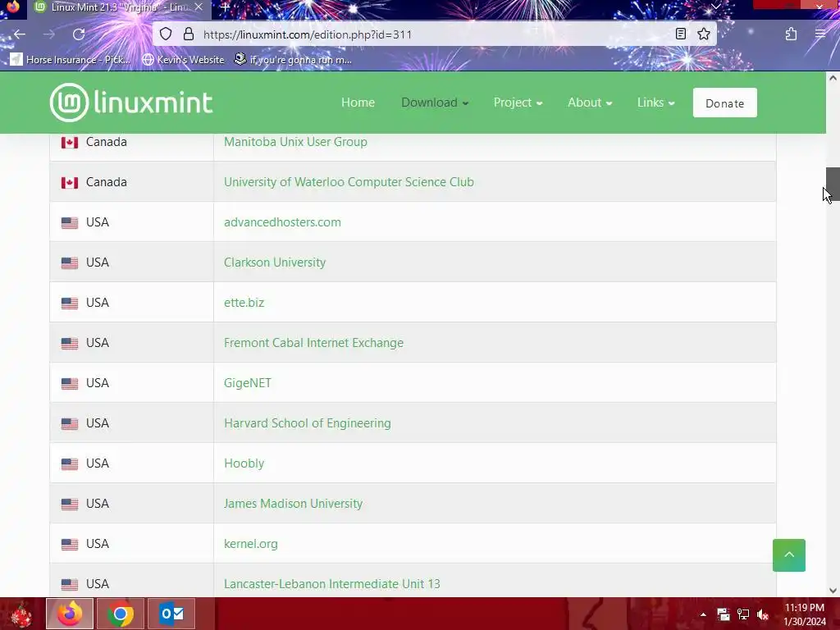This screenshot has width=840, height=630.
Task: Launch Chrome from the taskbar
Action: click(x=121, y=614)
